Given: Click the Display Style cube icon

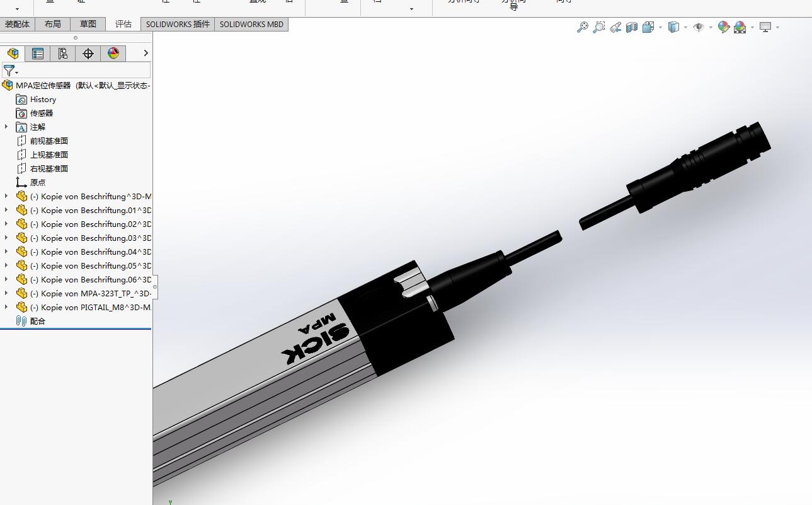Looking at the screenshot, I should [x=673, y=27].
